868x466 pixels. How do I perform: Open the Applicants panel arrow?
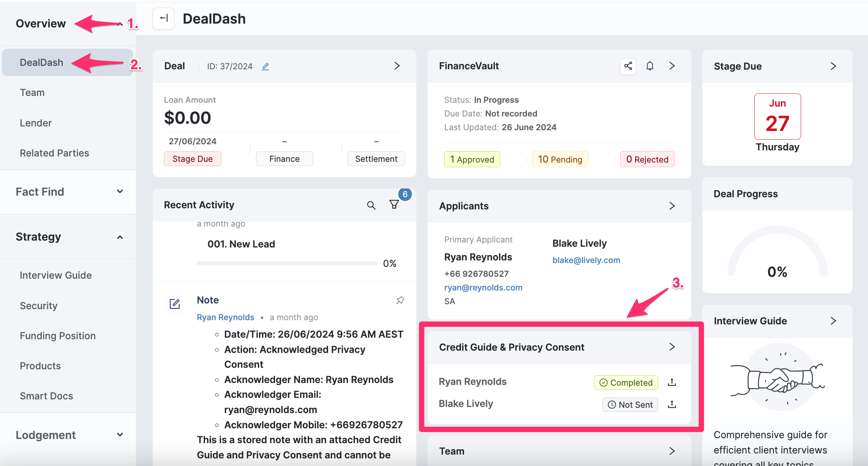tap(672, 206)
